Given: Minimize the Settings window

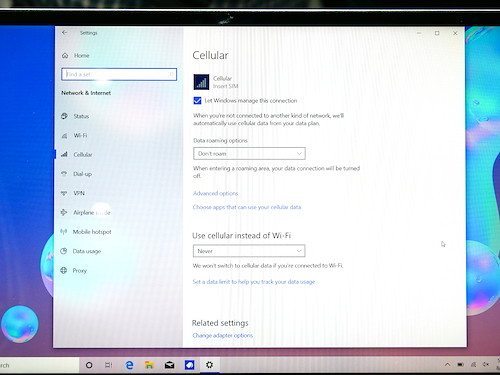Looking at the screenshot, I should tap(419, 33).
